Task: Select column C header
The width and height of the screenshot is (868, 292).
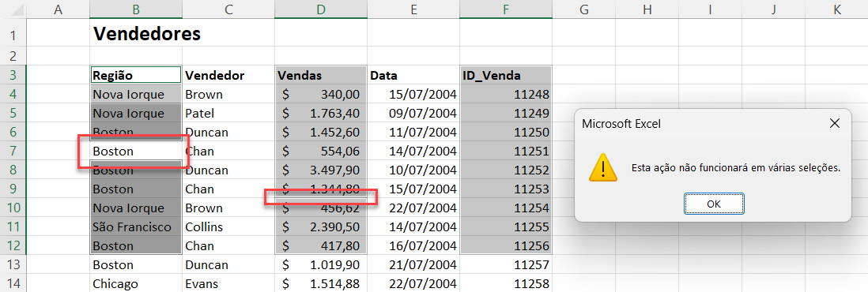Action: (228, 9)
